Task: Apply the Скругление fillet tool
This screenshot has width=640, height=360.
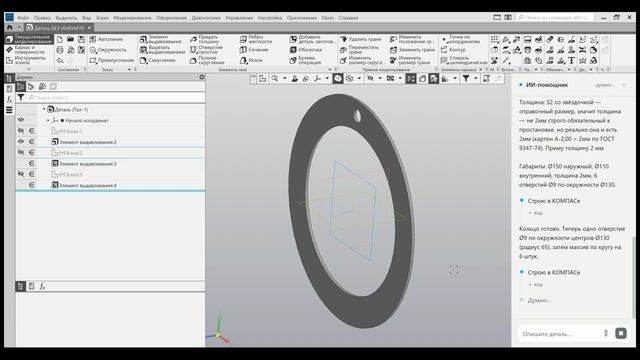Action: point(157,60)
